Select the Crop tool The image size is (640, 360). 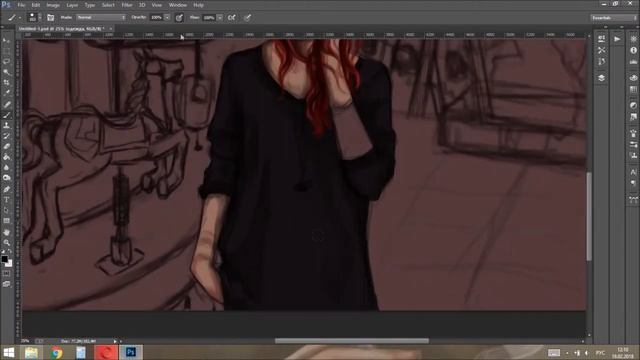point(7,83)
